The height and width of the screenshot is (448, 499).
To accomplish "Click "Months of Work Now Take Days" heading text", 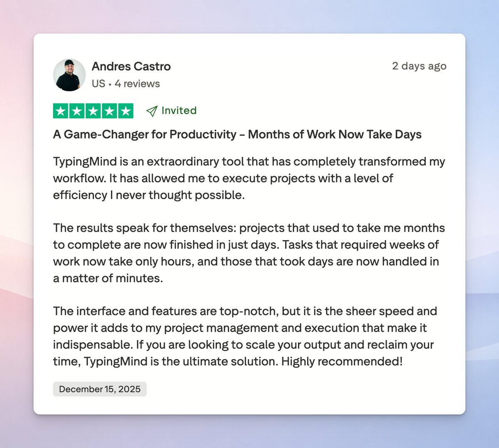I will (x=335, y=135).
